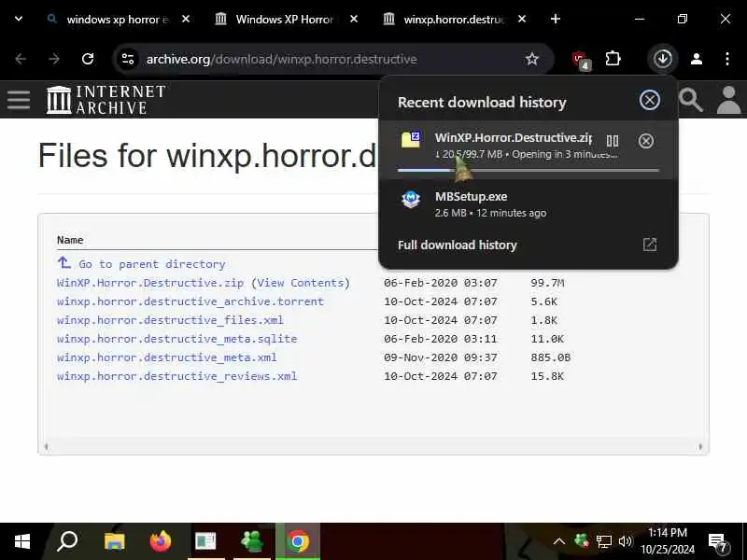Image resolution: width=747 pixels, height=560 pixels.
Task: Open winxp.horror.destructive_archive.torrent link
Action: 190,301
